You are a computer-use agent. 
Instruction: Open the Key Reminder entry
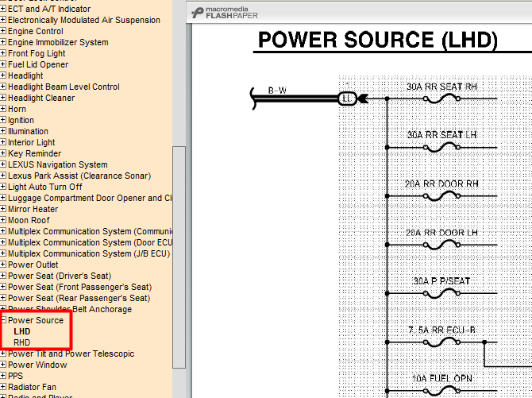34,153
